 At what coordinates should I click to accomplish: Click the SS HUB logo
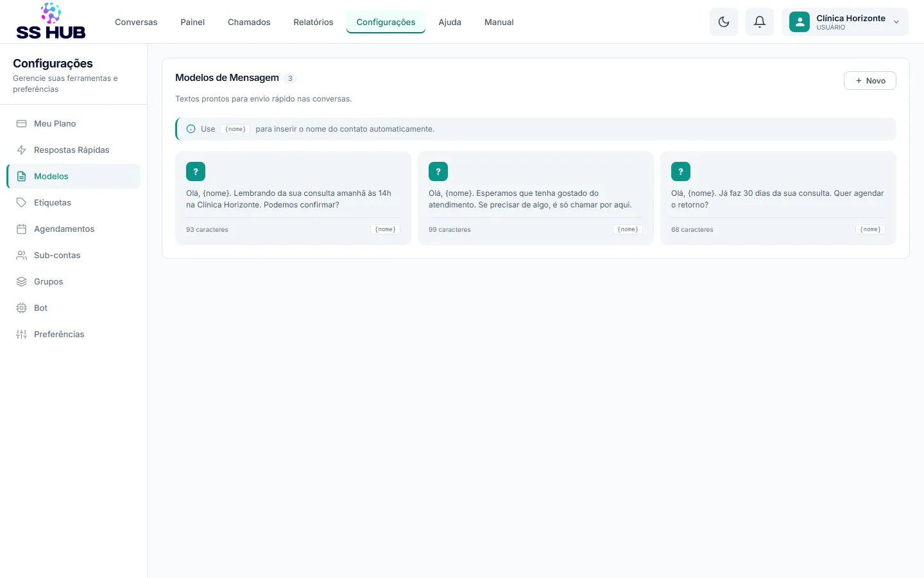click(x=51, y=21)
